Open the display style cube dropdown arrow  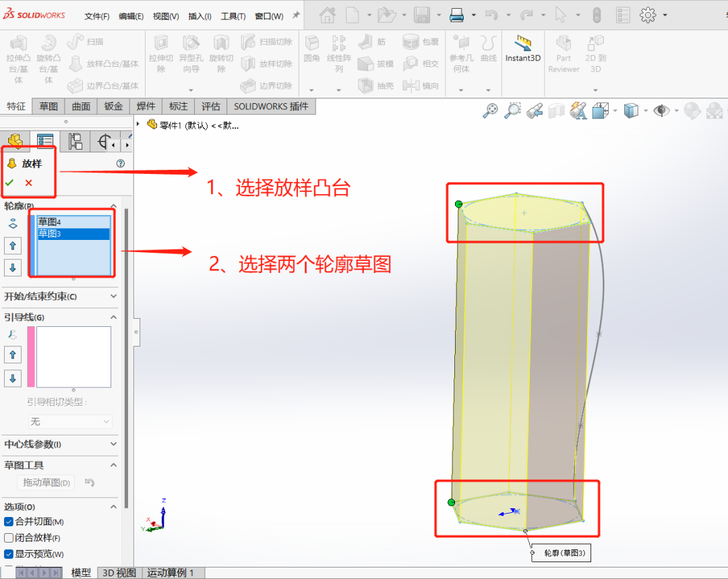[646, 111]
